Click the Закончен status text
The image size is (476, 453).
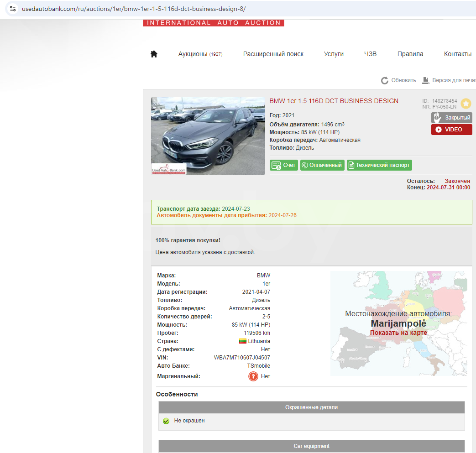tap(457, 181)
